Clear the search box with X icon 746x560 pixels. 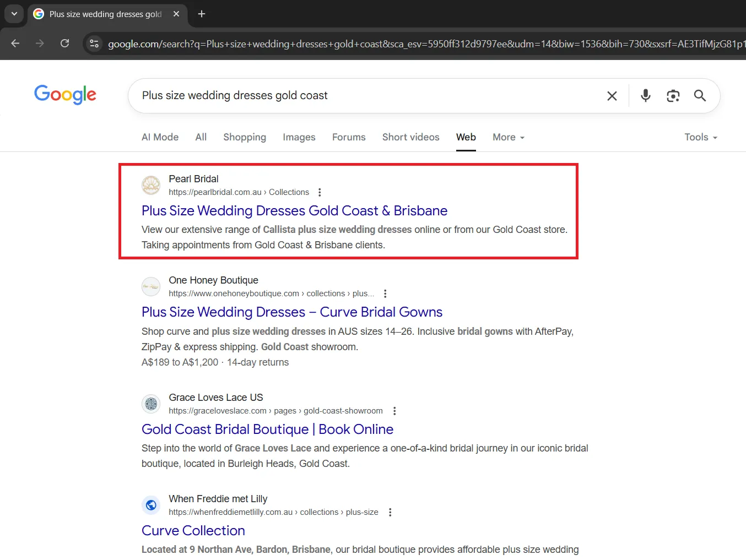click(612, 96)
